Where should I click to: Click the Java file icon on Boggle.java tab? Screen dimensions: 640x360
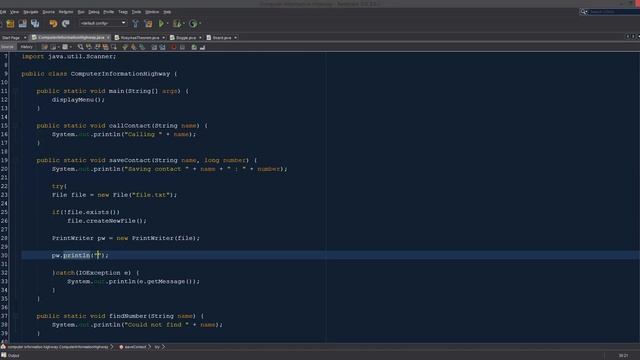(x=173, y=38)
